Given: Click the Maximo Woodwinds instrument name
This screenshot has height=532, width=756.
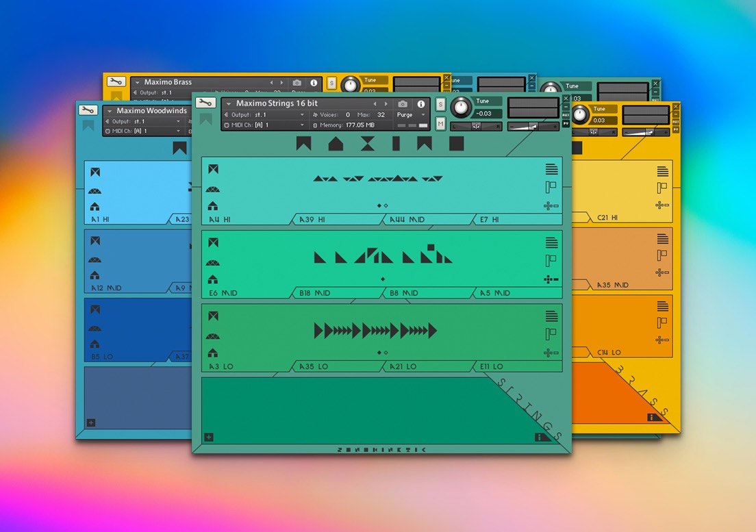Looking at the screenshot, I should 151,111.
